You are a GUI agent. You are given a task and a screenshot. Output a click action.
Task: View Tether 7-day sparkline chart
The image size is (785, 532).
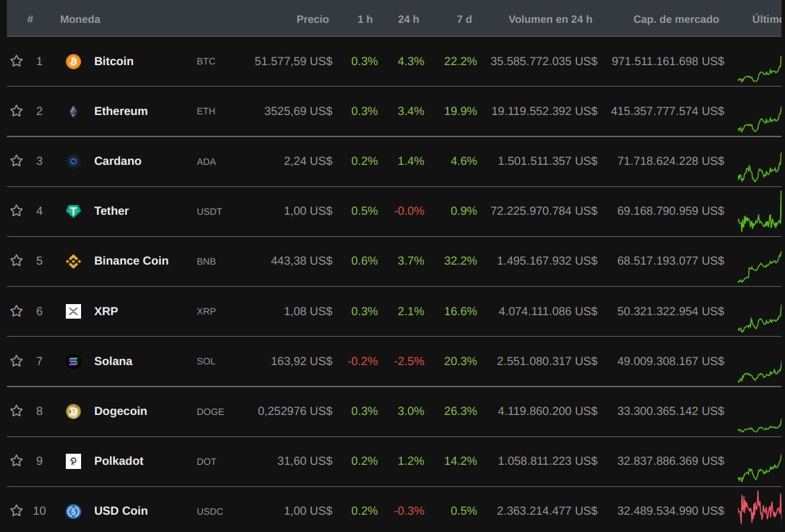[x=759, y=211]
